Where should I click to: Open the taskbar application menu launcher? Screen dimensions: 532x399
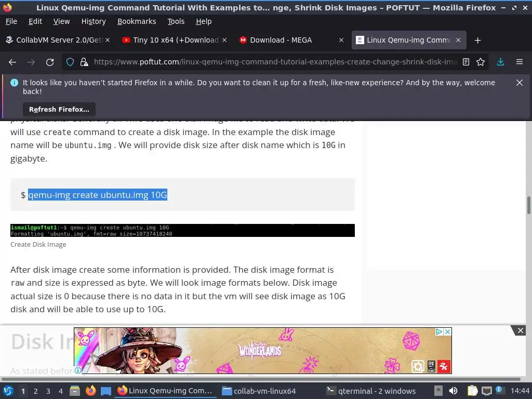pos(8,391)
